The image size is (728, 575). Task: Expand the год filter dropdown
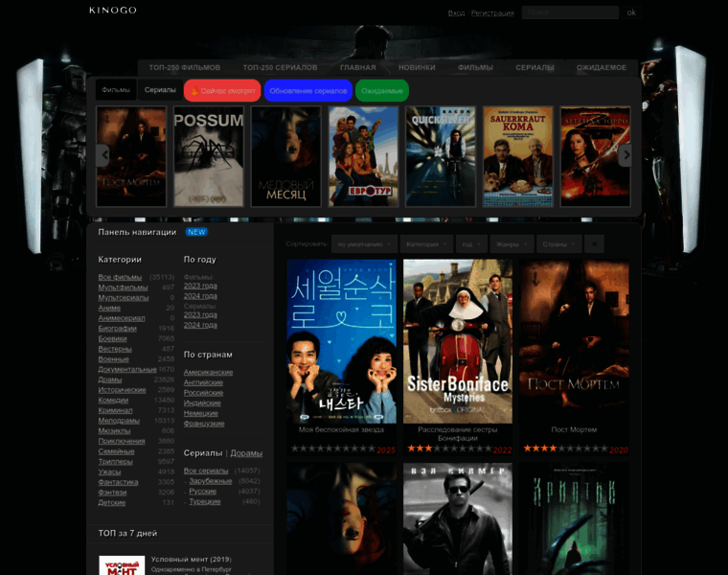tap(471, 243)
